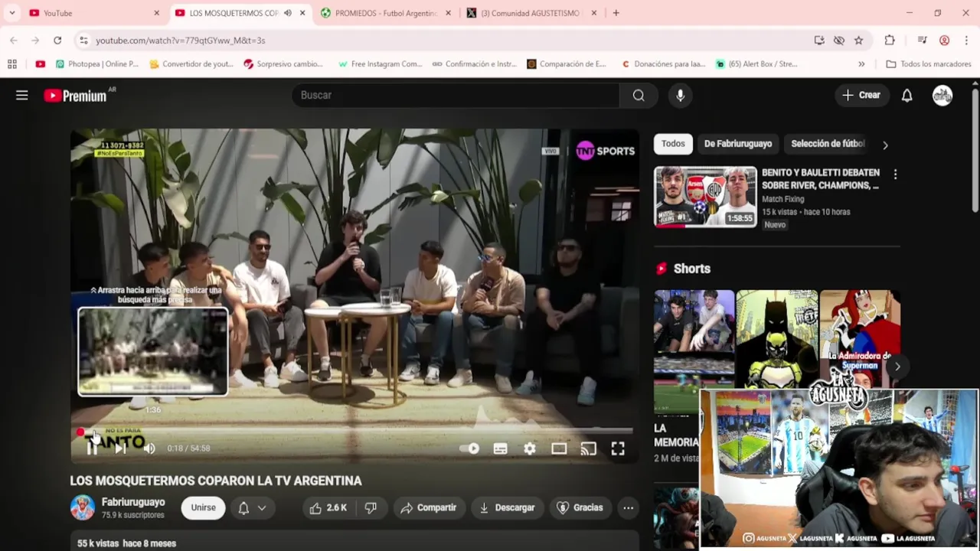Open the Chrome three-dot menu
This screenshot has height=551, width=980.
tap(966, 40)
